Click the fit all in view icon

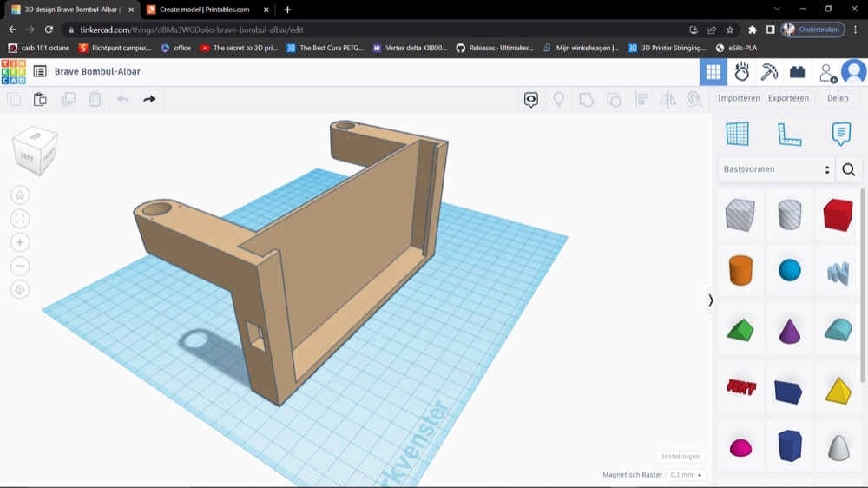[x=20, y=219]
